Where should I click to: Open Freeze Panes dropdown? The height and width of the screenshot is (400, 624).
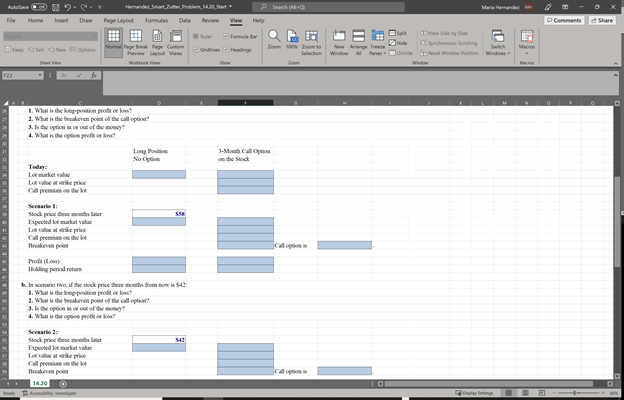[377, 42]
